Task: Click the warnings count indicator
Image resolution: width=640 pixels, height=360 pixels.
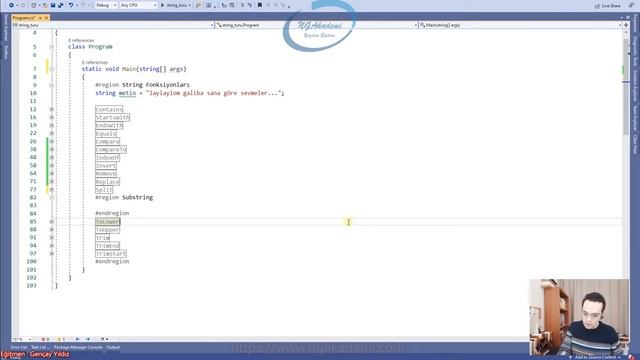Action: click(x=61, y=339)
